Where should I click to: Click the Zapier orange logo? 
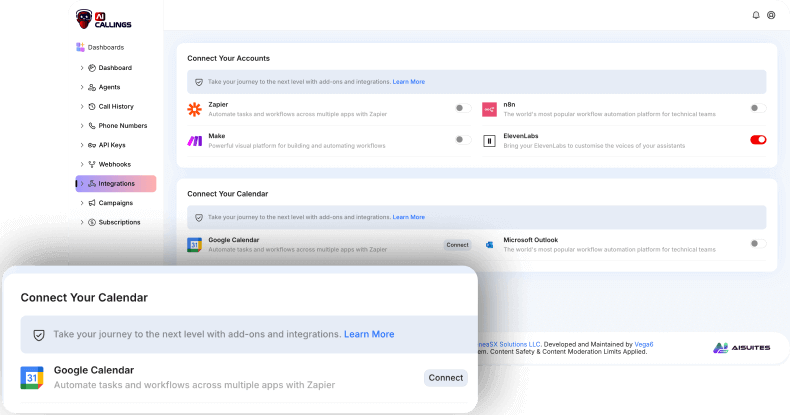coord(194,109)
